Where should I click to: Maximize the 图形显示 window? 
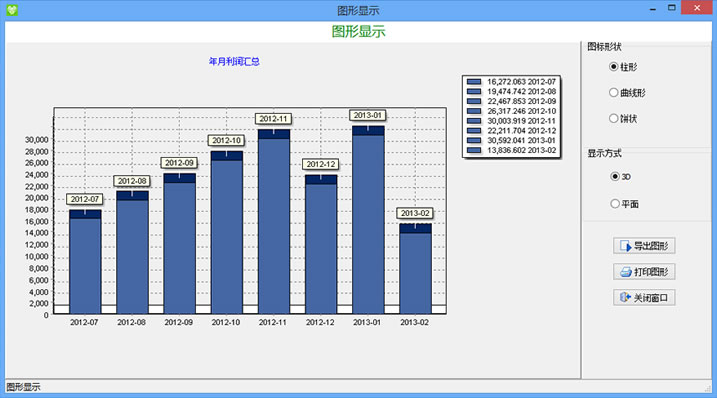tap(671, 8)
